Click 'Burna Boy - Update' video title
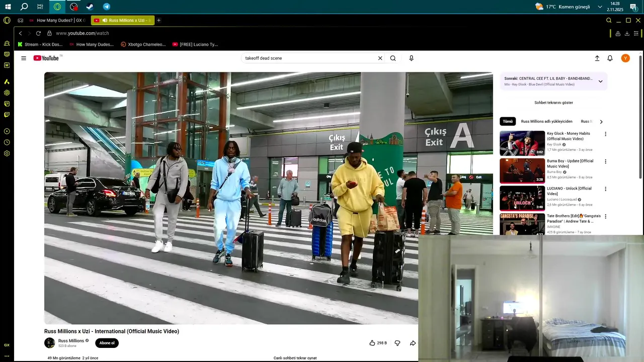 click(x=570, y=163)
